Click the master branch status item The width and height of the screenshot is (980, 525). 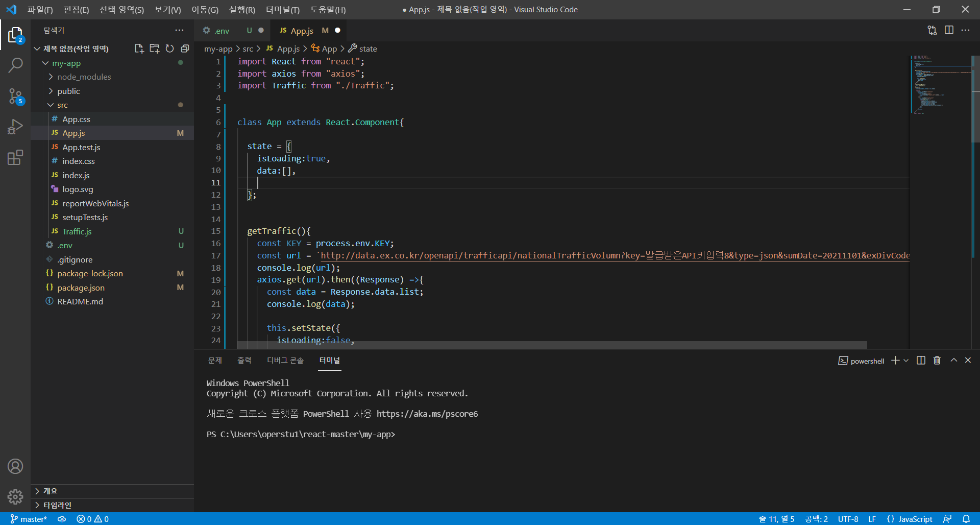29,519
